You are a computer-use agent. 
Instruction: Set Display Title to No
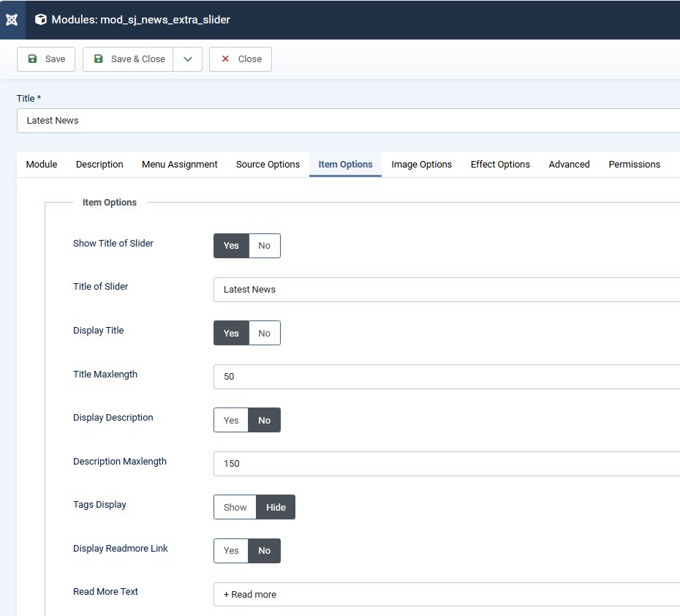[264, 334]
